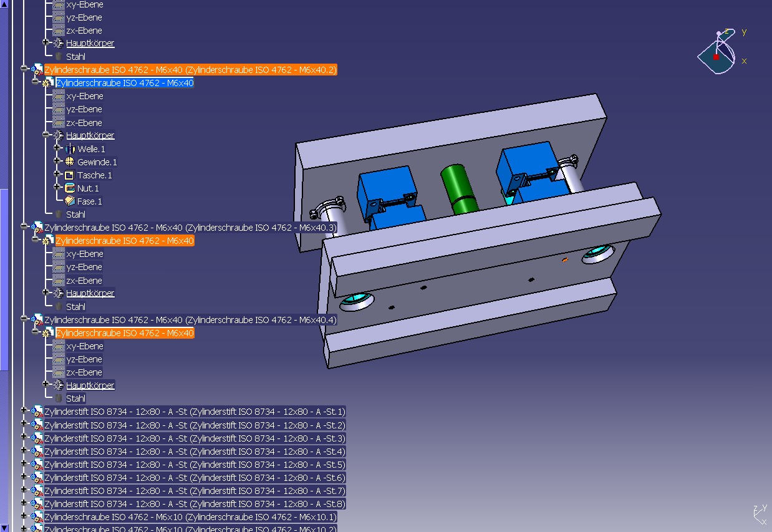Click the Nut.1 groove feature icon
Viewport: 772px width, 532px height.
[70, 188]
